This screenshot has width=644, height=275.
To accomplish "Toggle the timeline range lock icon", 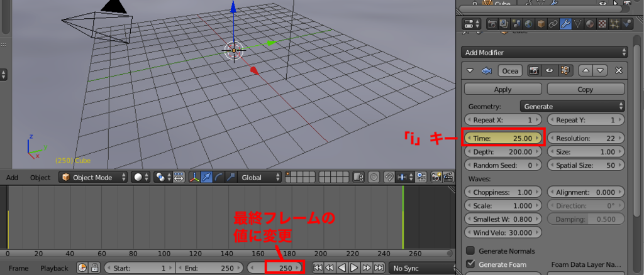I will (x=94, y=268).
